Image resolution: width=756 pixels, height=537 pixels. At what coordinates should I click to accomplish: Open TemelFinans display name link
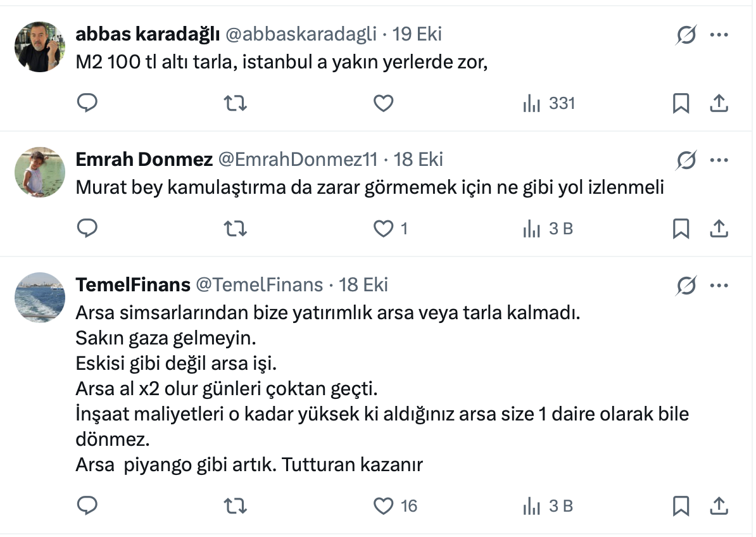click(x=133, y=285)
